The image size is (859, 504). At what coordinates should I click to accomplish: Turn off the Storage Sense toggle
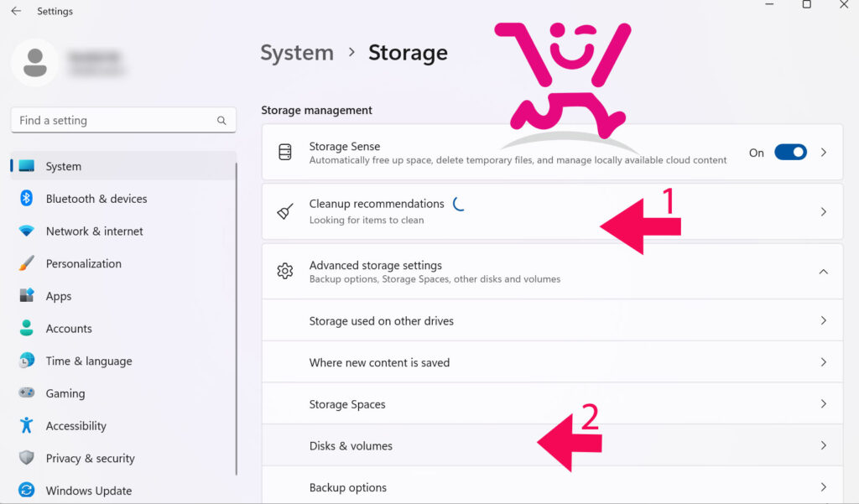[790, 153]
